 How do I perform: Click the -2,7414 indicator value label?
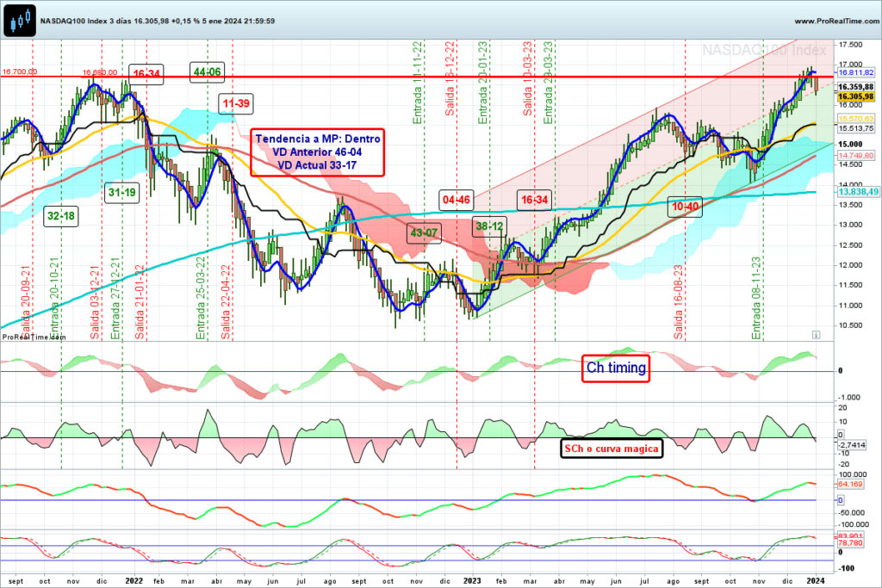pos(852,445)
